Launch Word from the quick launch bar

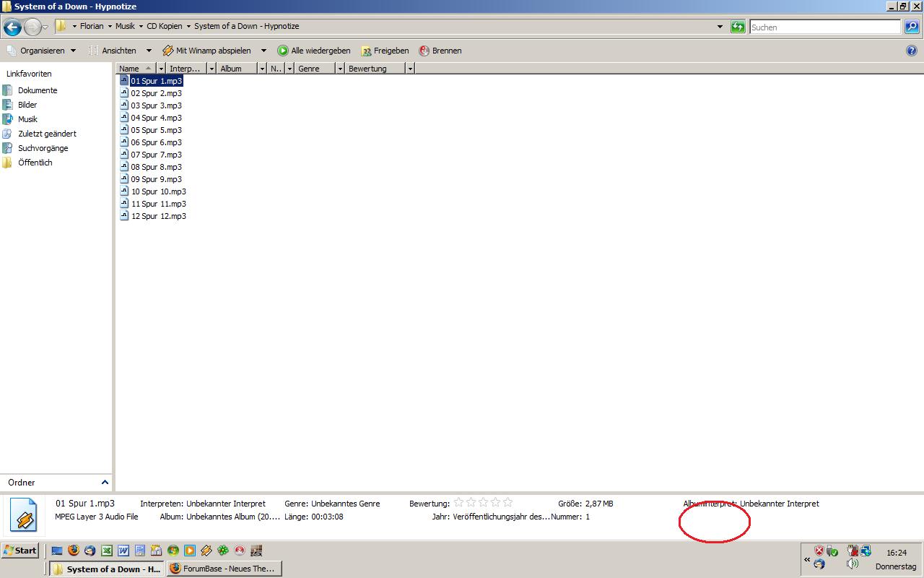click(x=123, y=551)
